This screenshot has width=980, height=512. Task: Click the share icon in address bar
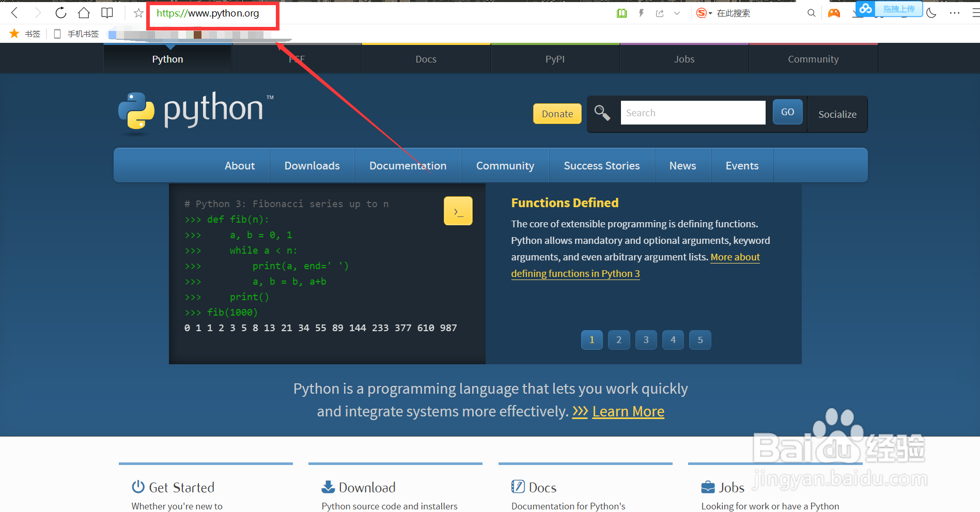660,13
